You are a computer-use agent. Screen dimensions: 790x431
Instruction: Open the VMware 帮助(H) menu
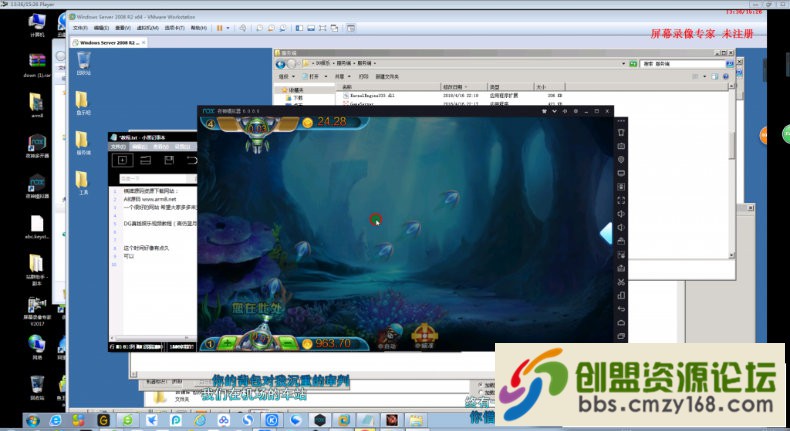tap(199, 28)
